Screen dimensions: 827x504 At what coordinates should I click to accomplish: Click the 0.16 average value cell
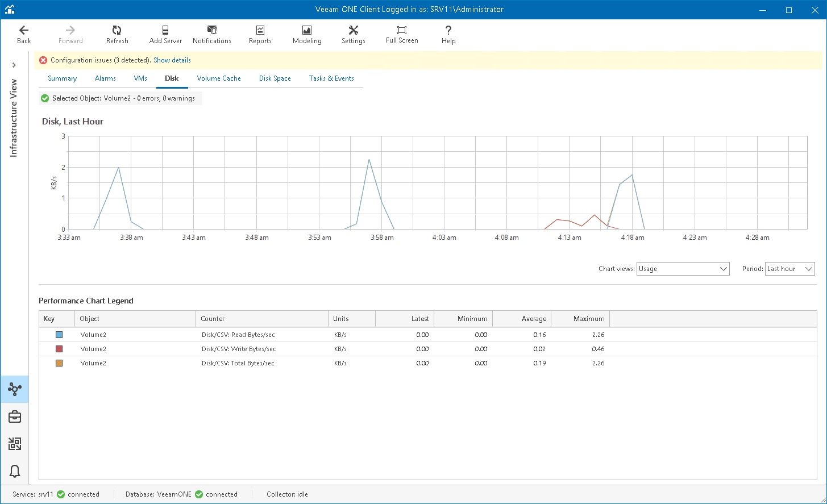pos(539,335)
